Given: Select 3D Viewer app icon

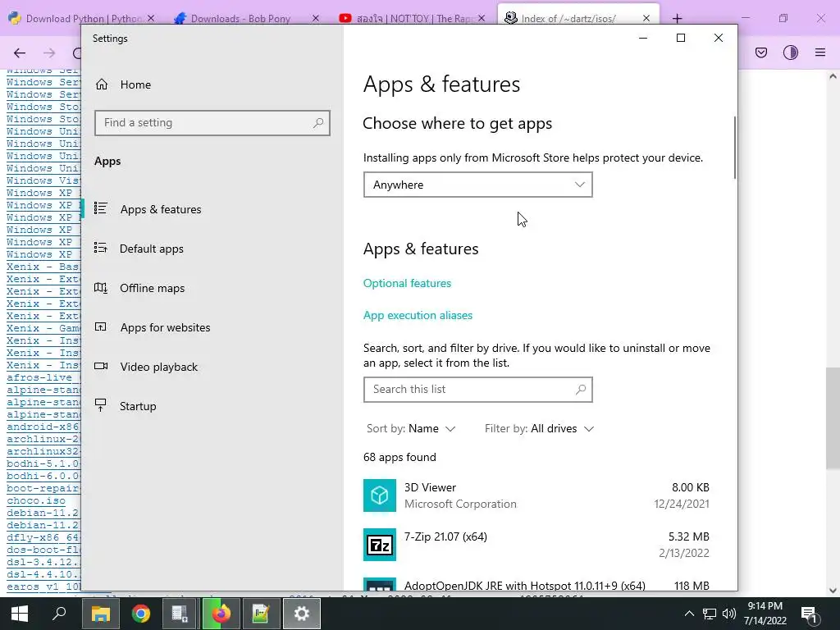Looking at the screenshot, I should pyautogui.click(x=380, y=495).
